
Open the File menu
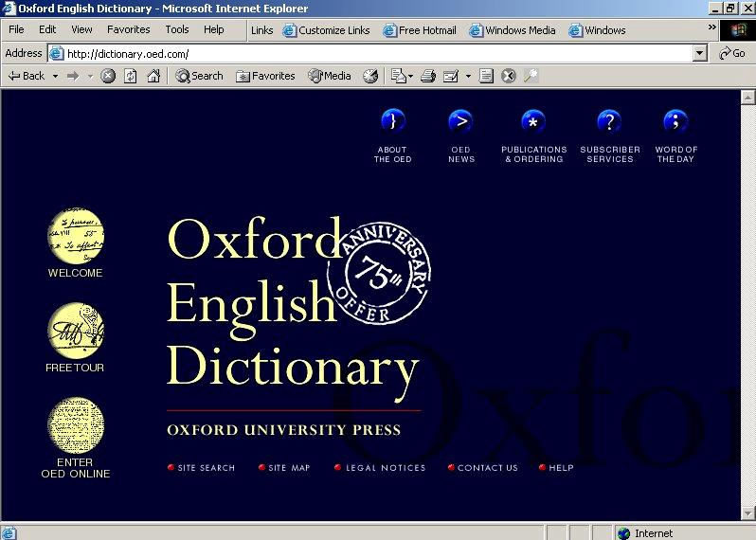pyautogui.click(x=16, y=29)
